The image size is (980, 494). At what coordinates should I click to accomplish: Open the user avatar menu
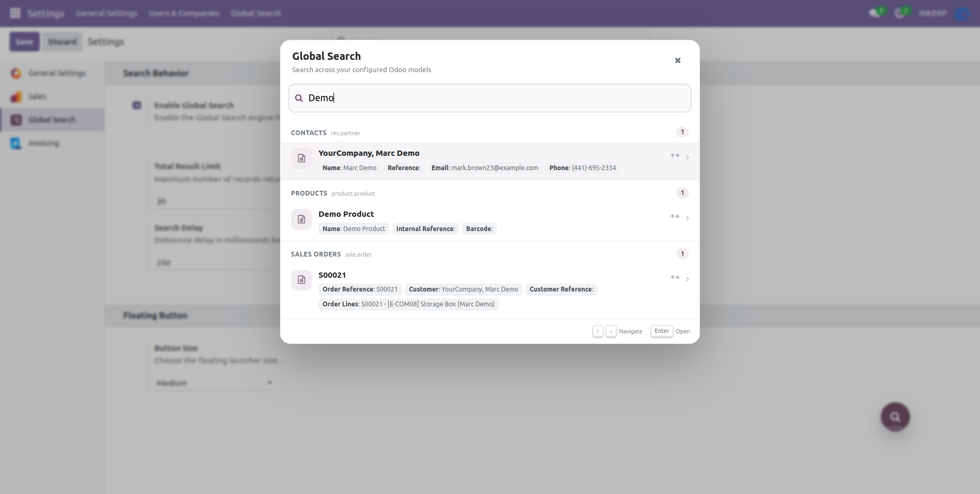click(962, 13)
